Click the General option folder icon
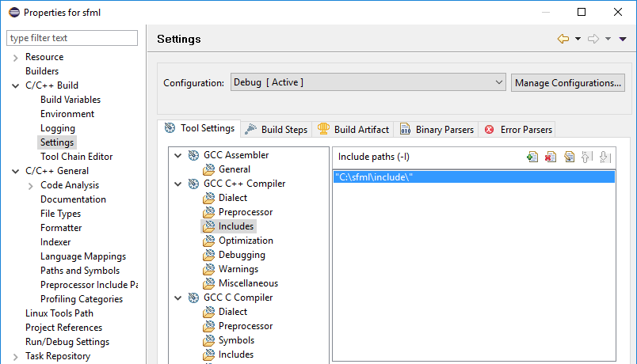This screenshot has width=637, height=364. [209, 169]
